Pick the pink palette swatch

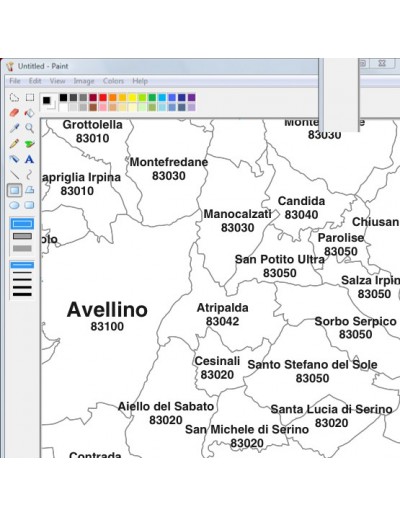[103, 107]
